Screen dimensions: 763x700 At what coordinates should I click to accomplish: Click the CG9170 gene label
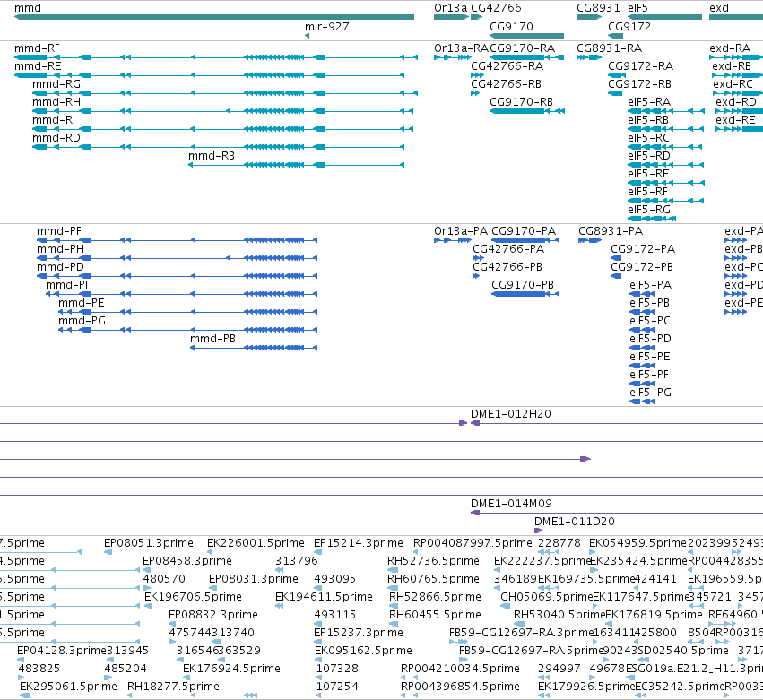[x=511, y=27]
